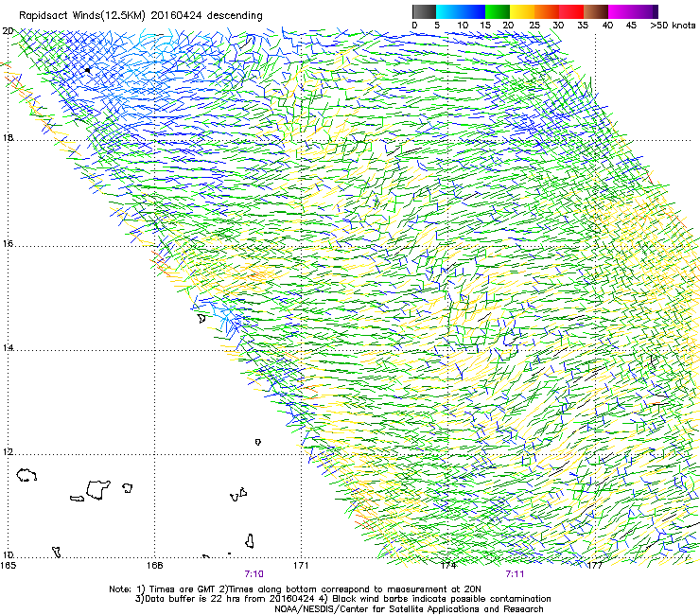The image size is (700, 615).
Task: Click the magenta 40-45 knots legend swatch
Action: (621, 11)
